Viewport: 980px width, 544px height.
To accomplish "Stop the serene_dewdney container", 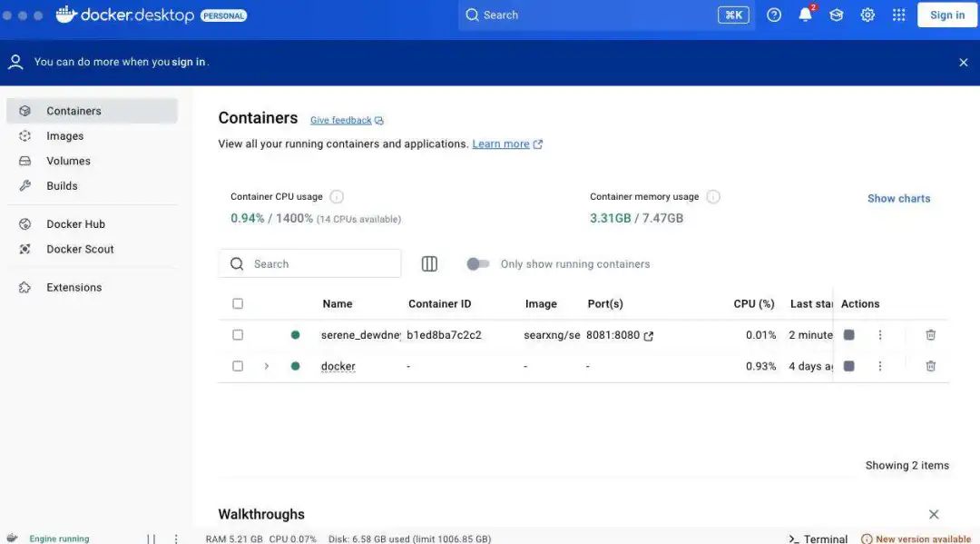I will pyautogui.click(x=848, y=335).
